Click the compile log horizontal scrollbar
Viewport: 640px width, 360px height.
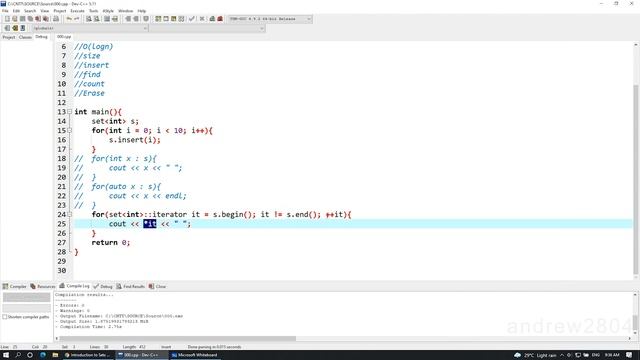(x=178, y=338)
